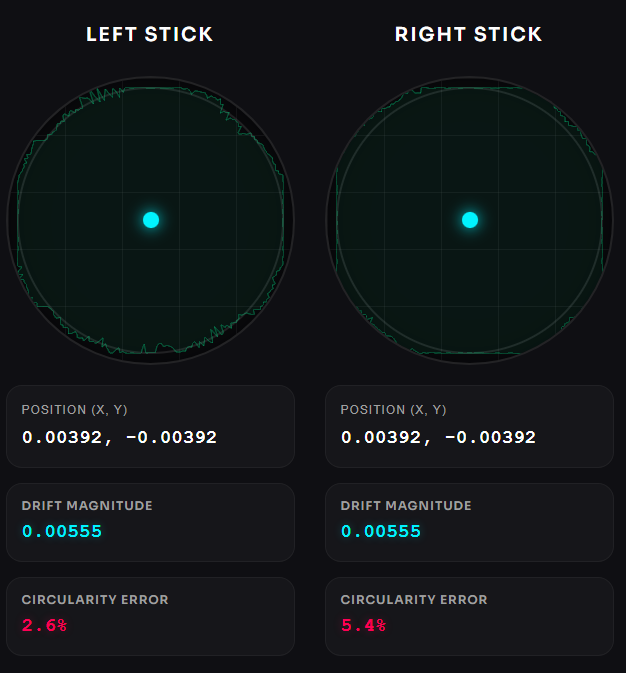
Task: Select the right stick Position (X, Y) label
Action: tap(393, 410)
